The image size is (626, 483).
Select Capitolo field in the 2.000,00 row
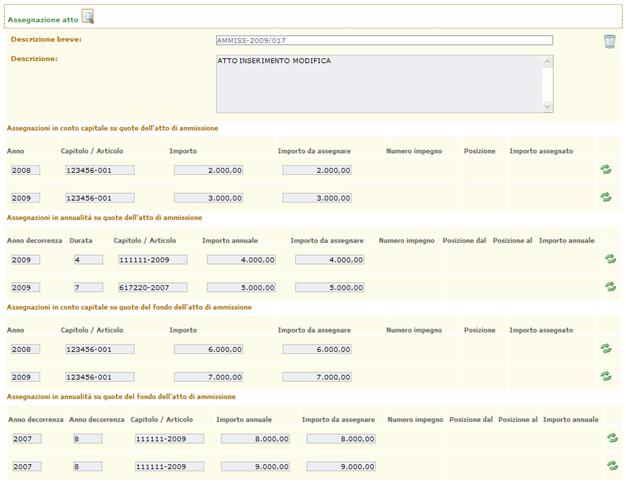pyautogui.click(x=100, y=170)
